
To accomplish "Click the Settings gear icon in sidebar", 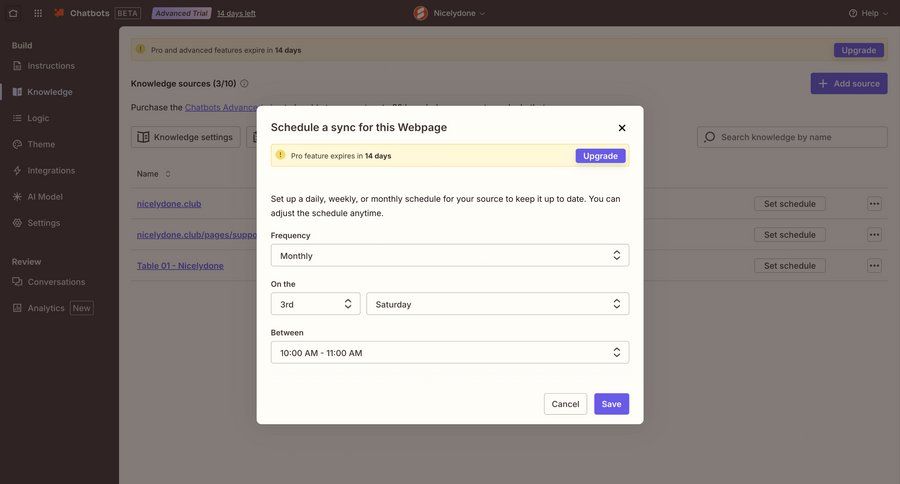I will (17, 223).
